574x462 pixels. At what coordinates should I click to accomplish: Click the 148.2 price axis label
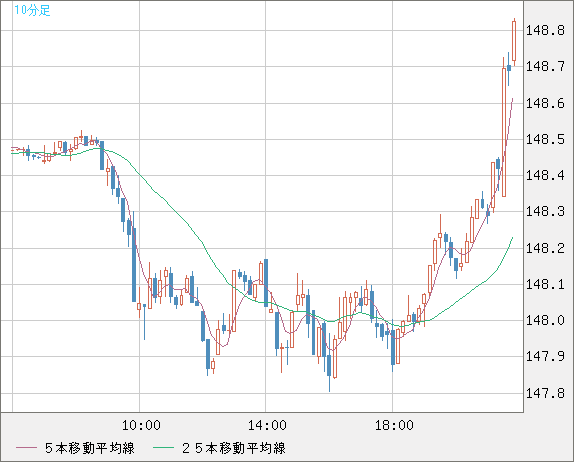[545, 248]
